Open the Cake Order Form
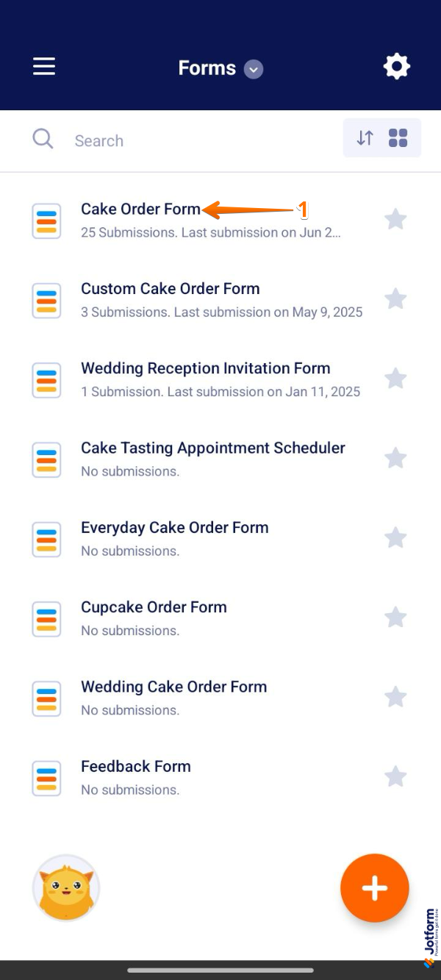This screenshot has width=441, height=980. pos(141,209)
